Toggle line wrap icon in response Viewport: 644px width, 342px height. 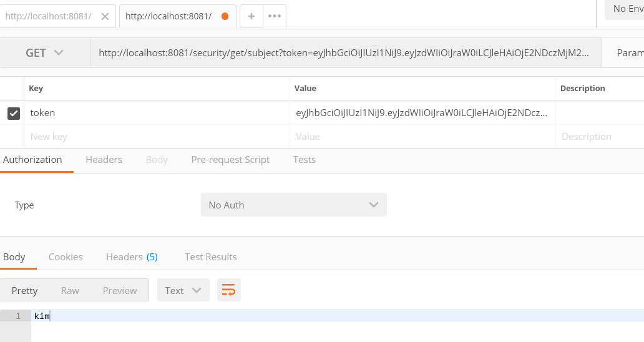point(229,290)
